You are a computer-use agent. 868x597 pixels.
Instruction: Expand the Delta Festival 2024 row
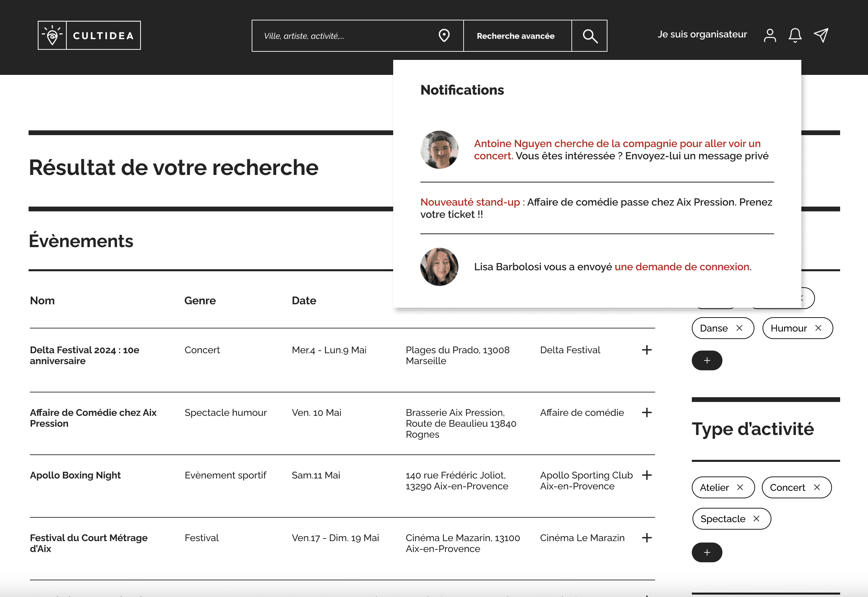click(646, 350)
